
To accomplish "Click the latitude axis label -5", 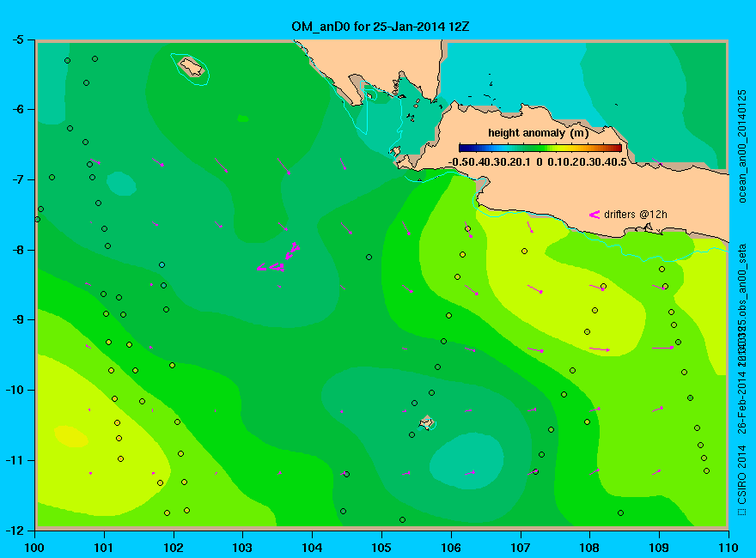I will pos(17,39).
